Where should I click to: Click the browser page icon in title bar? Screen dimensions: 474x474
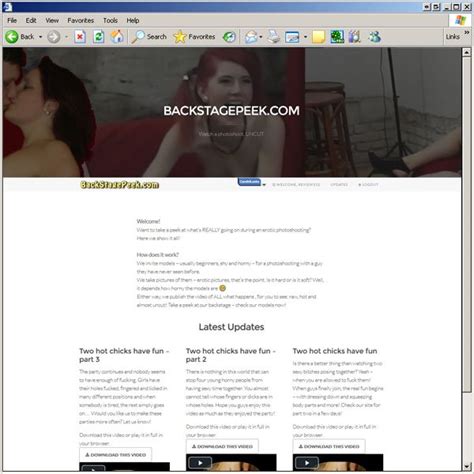(x=7, y=7)
